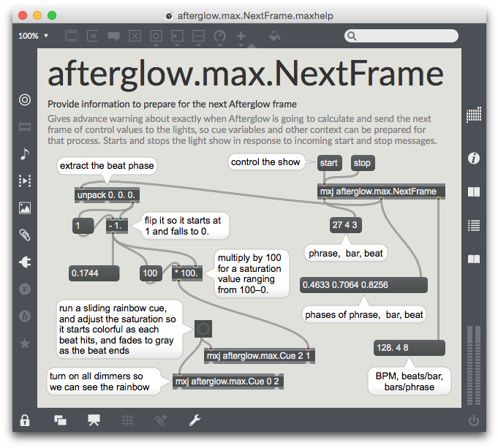Select the - 1. subtraction object
The width and height of the screenshot is (498, 448).
pyautogui.click(x=117, y=226)
